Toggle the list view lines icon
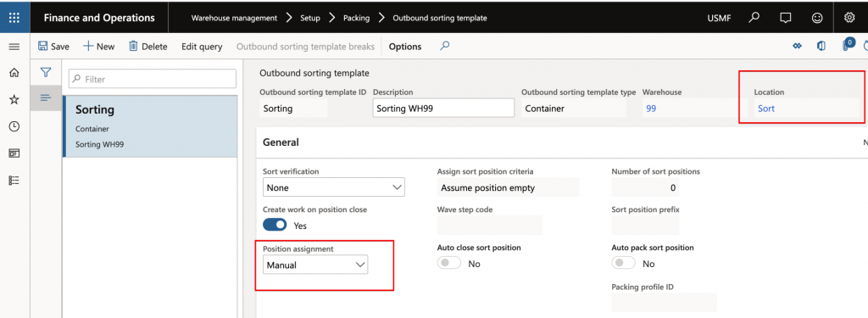The image size is (868, 318). pyautogui.click(x=46, y=98)
